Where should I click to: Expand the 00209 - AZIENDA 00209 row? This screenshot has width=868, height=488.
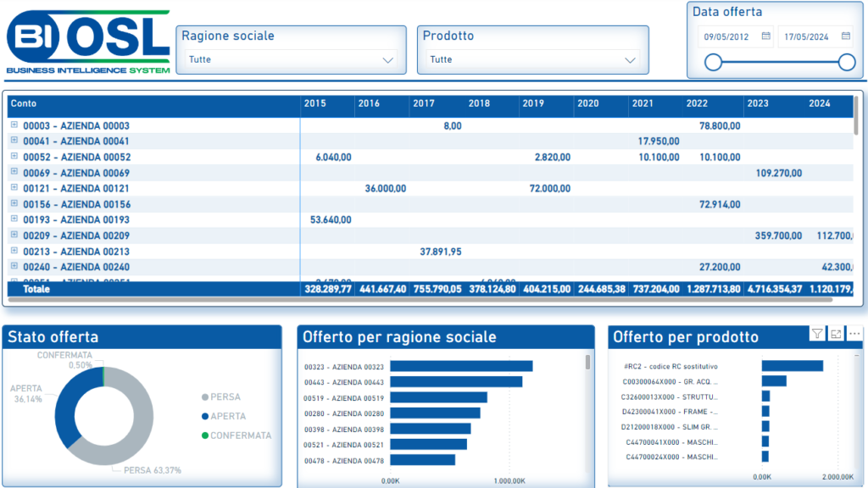pos(14,236)
